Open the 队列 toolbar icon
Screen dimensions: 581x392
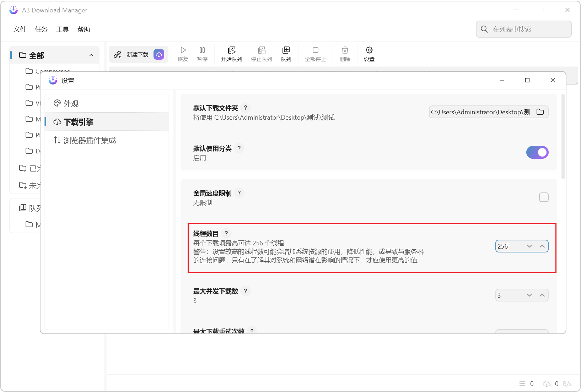286,50
